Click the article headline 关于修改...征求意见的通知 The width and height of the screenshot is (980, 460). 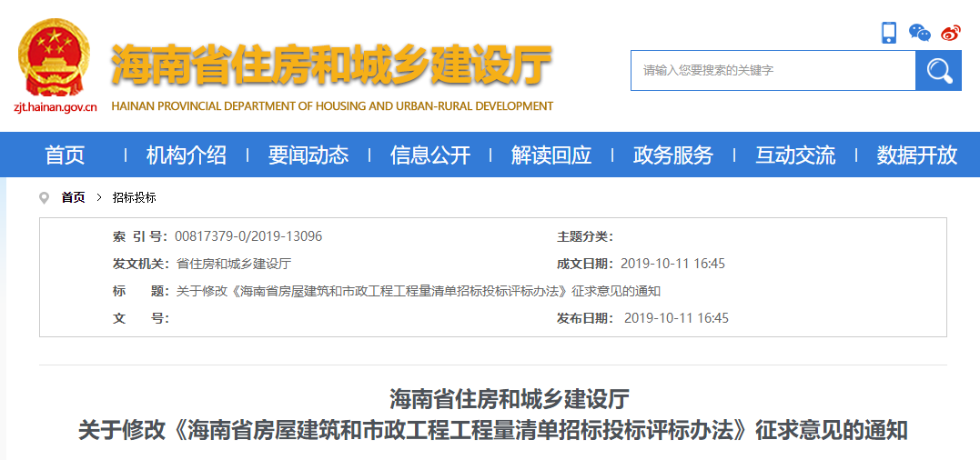tap(492, 430)
